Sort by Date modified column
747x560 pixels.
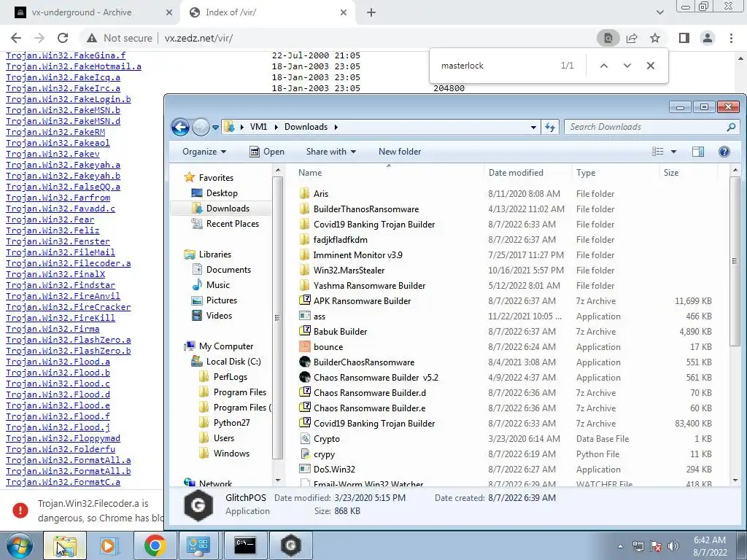click(x=527, y=173)
